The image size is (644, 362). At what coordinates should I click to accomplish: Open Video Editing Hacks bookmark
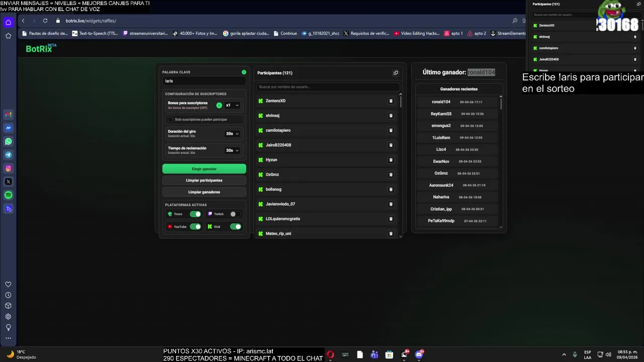(417, 34)
